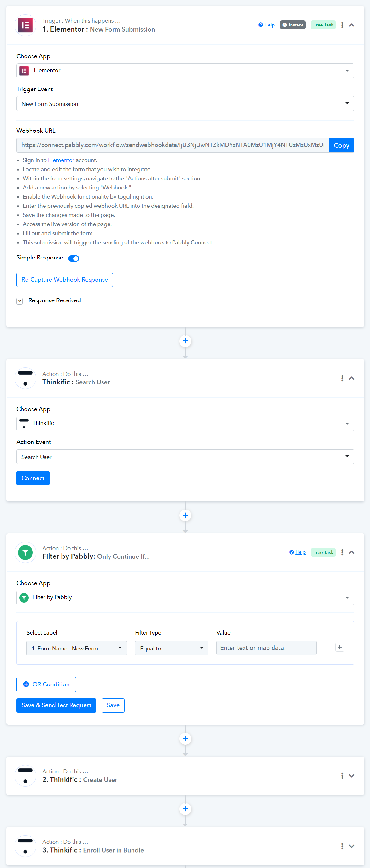This screenshot has width=370, height=868.
Task: Click the filter Value input field
Action: click(266, 648)
